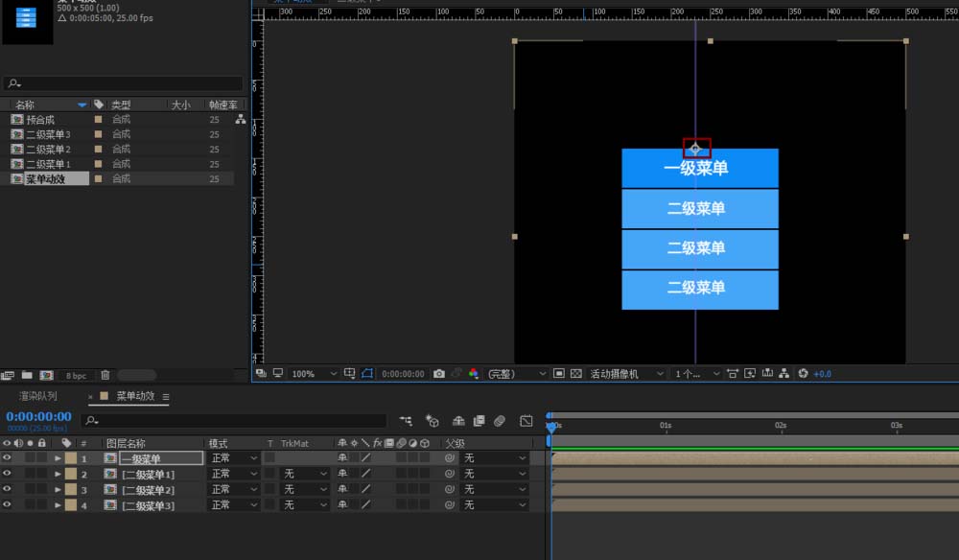Click the parent pick whip for 一级菜单 layer
The height and width of the screenshot is (560, 959).
pos(450,458)
